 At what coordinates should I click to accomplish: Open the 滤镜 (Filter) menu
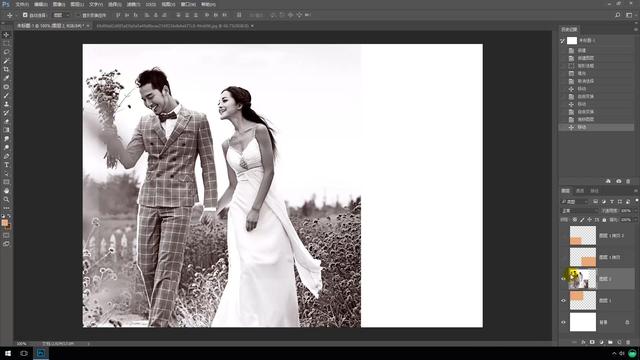(132, 4)
